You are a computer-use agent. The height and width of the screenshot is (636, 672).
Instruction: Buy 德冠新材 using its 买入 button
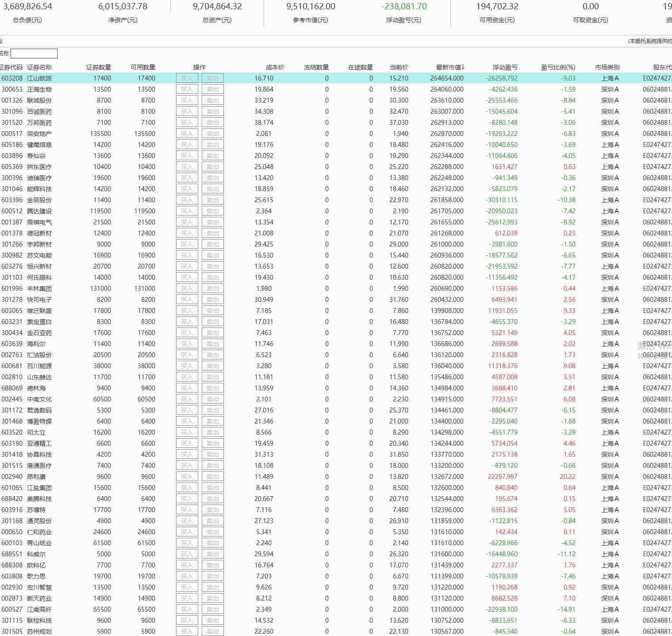[x=187, y=233]
